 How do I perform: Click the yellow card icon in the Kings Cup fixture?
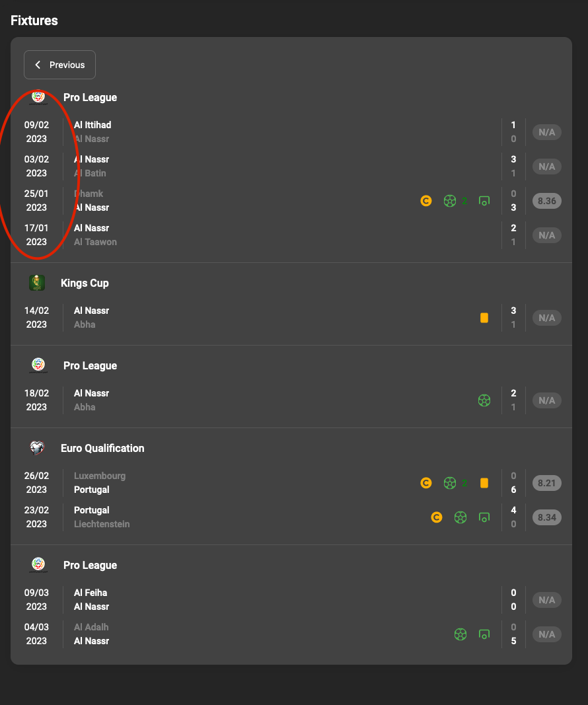click(x=484, y=317)
